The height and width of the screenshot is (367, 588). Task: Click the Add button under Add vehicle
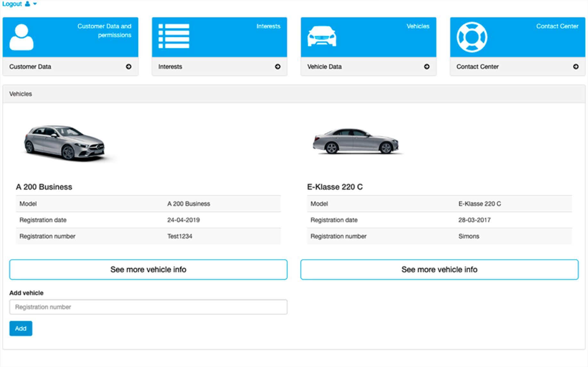pyautogui.click(x=20, y=328)
